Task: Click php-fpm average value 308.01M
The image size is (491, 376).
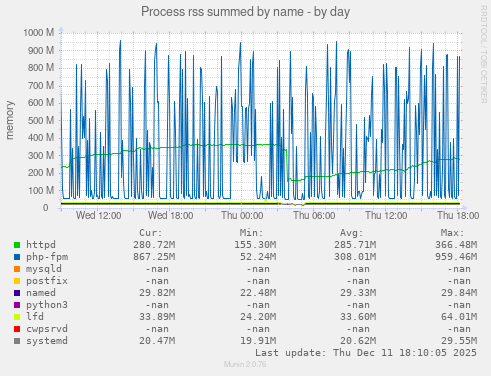Action: click(x=355, y=257)
